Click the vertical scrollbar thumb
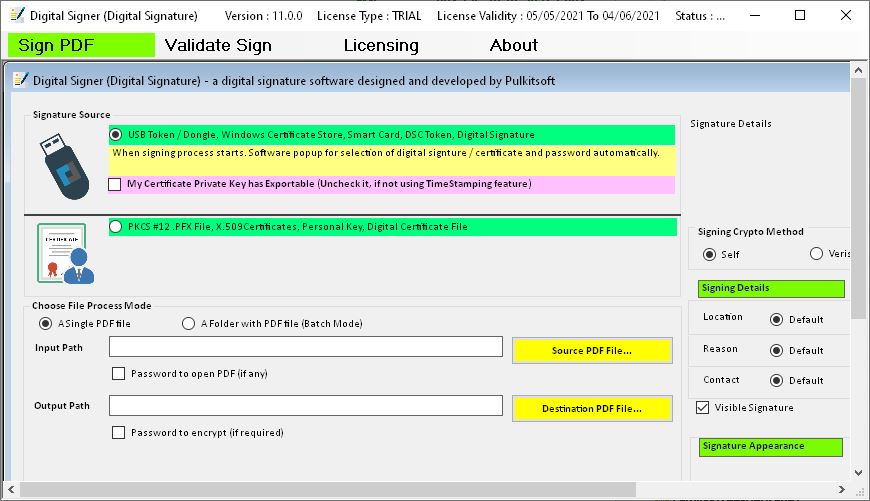Viewport: 870px width, 501px height. tap(858, 198)
